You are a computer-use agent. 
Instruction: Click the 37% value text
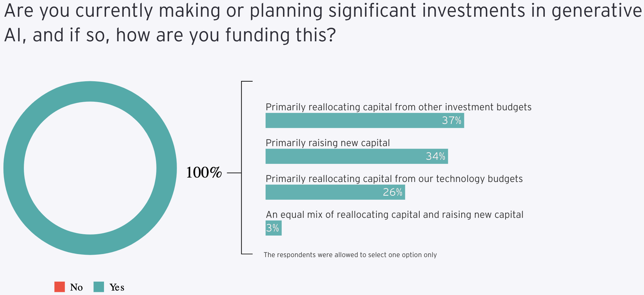(451, 121)
